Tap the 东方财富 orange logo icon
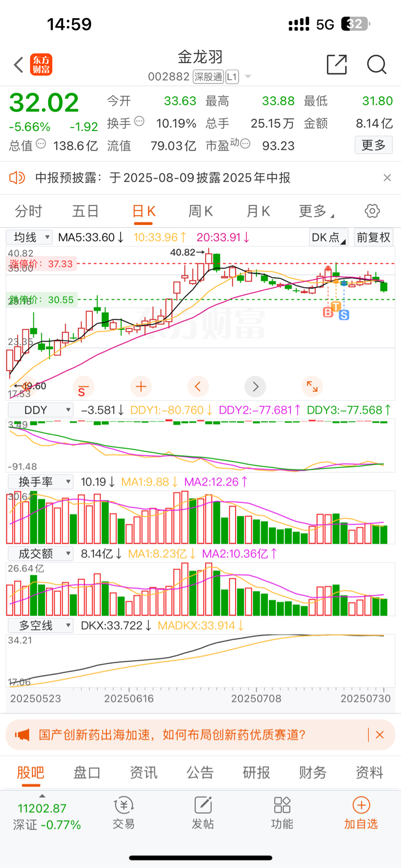Screen dimensions: 401x868 pyautogui.click(x=41, y=65)
